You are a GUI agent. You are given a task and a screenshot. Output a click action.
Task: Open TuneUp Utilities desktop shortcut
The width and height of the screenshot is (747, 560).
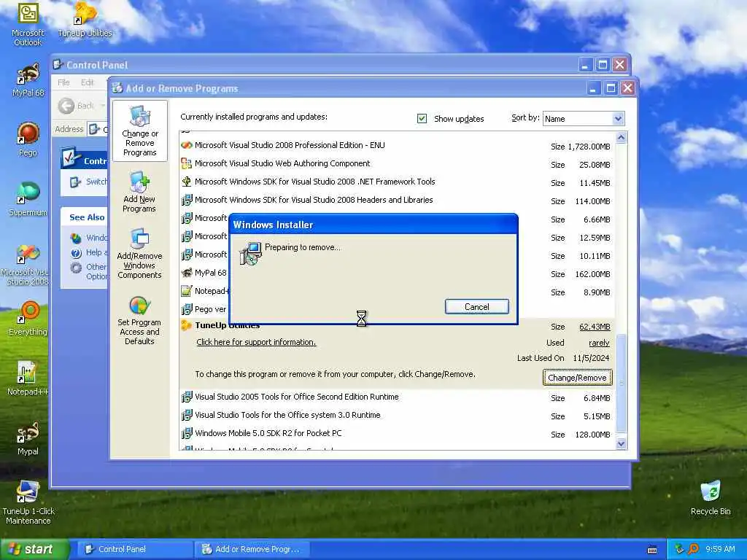click(x=85, y=20)
